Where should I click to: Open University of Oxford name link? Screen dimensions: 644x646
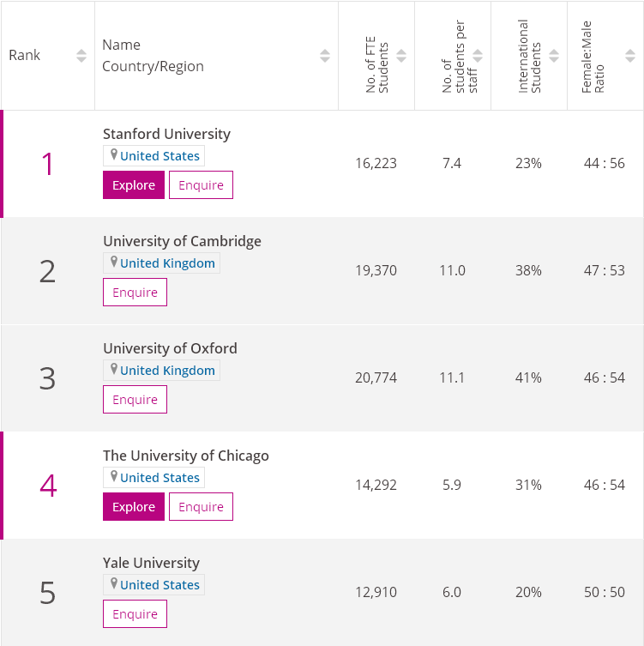point(170,348)
